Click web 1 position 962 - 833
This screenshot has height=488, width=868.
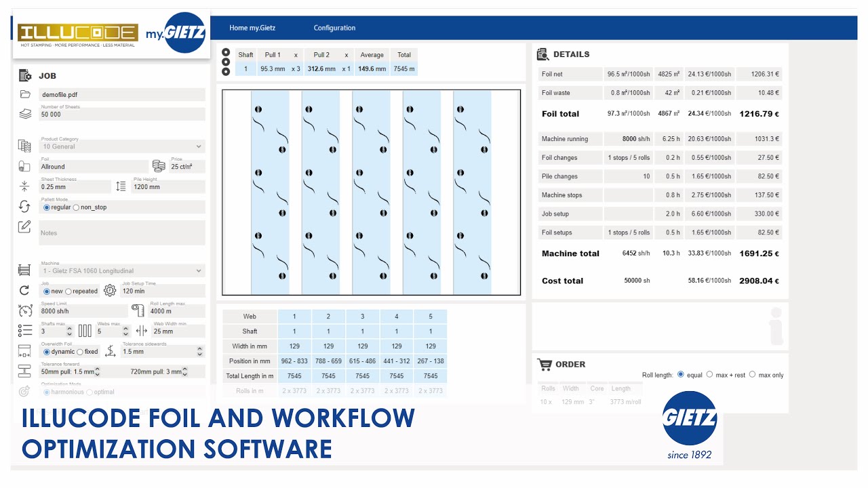pos(294,361)
